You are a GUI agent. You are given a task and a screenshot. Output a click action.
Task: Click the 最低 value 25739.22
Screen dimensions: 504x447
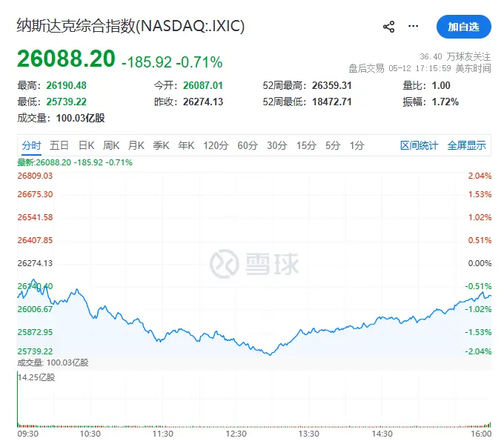click(66, 102)
